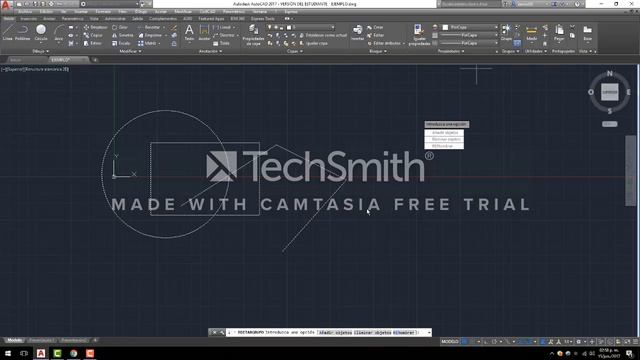Expand the Propiedades panel

[451, 51]
